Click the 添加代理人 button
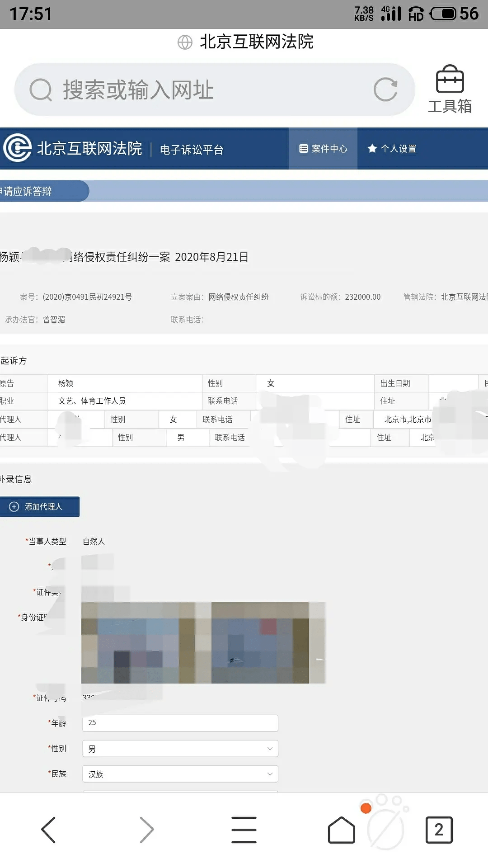Viewport: 488px width, 868px height. tap(40, 507)
